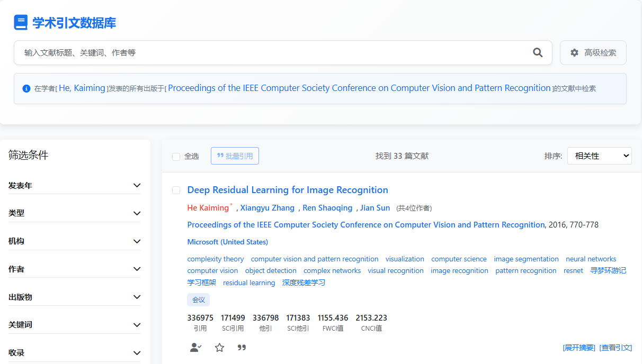Click into the literature search input field
This screenshot has width=642, height=364.
click(x=270, y=53)
